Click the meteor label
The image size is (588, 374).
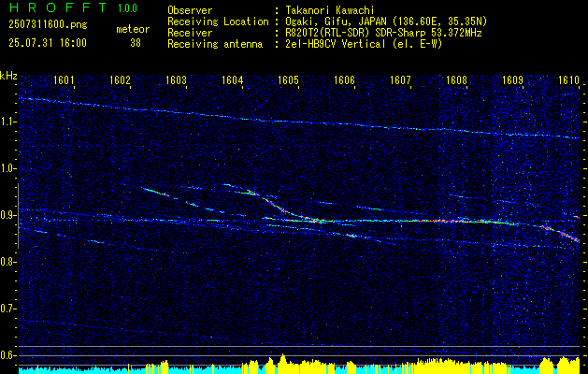133,29
